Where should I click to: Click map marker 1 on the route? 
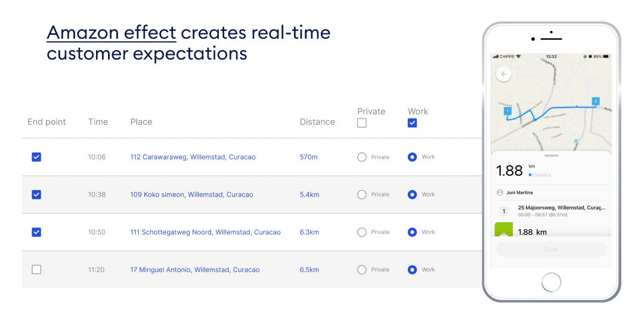pos(507,111)
